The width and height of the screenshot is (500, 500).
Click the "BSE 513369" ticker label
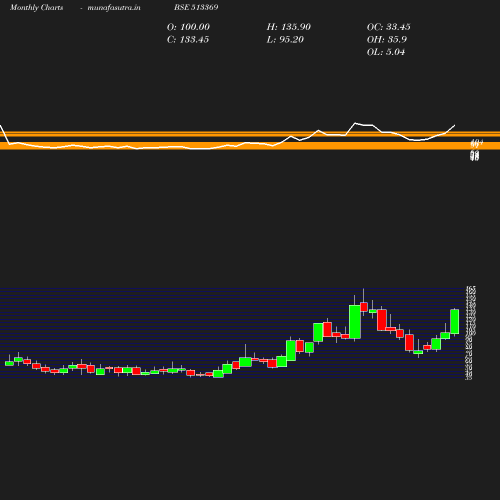(196, 7)
